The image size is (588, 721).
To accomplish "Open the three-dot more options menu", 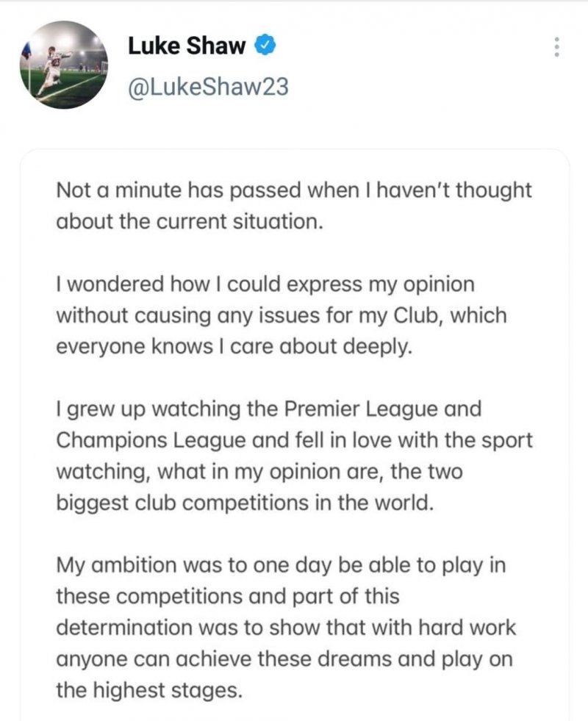I will click(x=556, y=47).
